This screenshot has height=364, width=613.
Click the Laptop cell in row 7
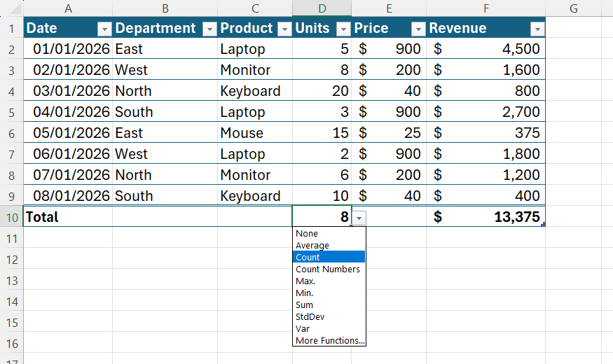coord(255,154)
